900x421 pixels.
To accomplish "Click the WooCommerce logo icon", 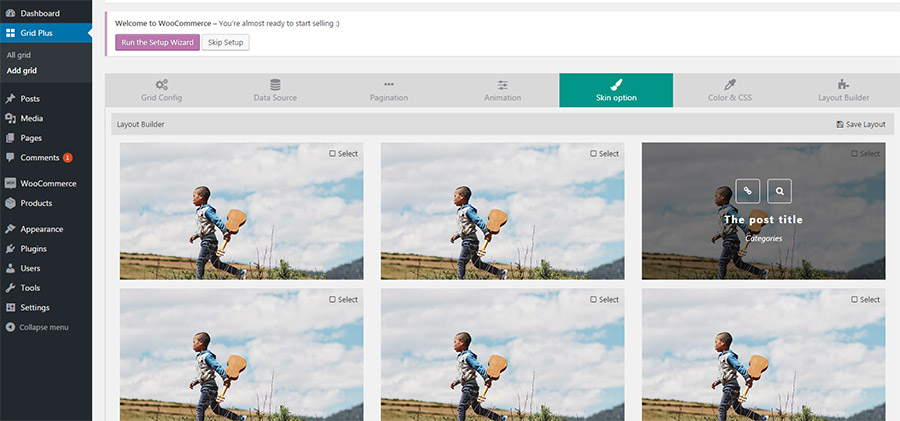I will click(10, 184).
